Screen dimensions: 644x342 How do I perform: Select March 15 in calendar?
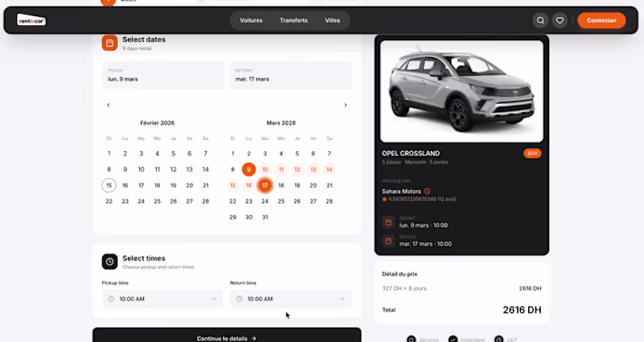pos(233,185)
